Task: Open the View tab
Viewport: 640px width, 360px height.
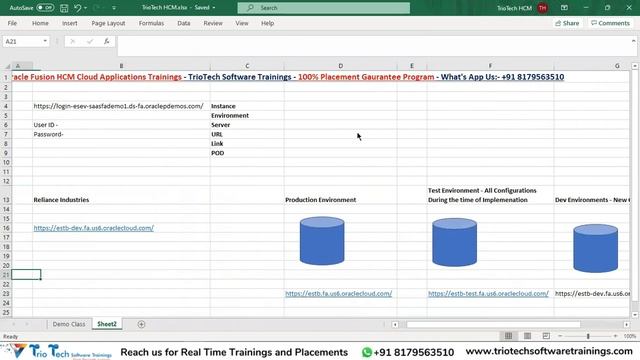Action: click(242, 23)
